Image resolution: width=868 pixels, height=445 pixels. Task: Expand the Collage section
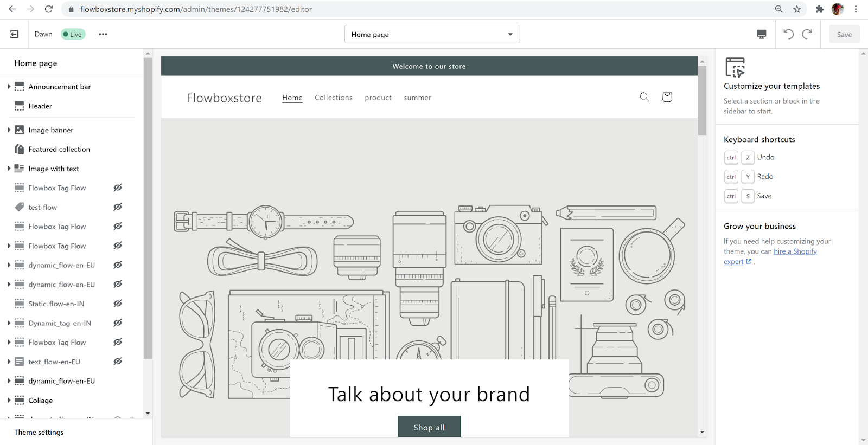[x=9, y=401]
